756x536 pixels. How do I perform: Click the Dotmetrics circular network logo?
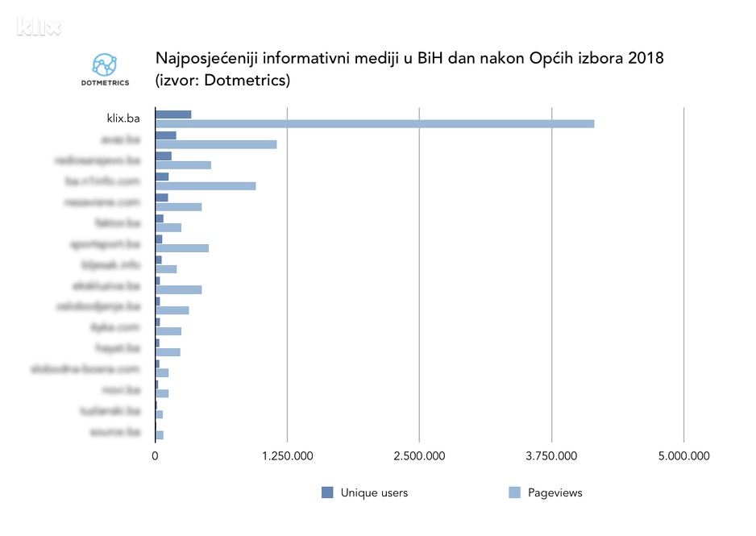(105, 65)
